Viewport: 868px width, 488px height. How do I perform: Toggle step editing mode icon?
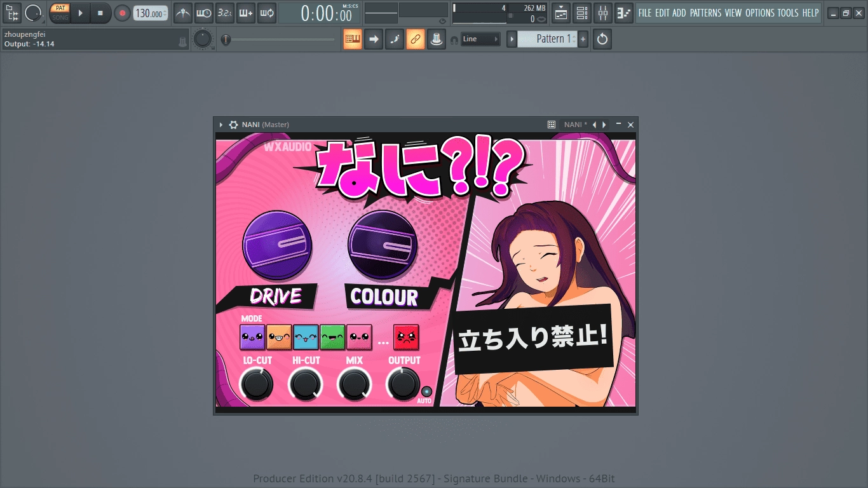click(395, 39)
